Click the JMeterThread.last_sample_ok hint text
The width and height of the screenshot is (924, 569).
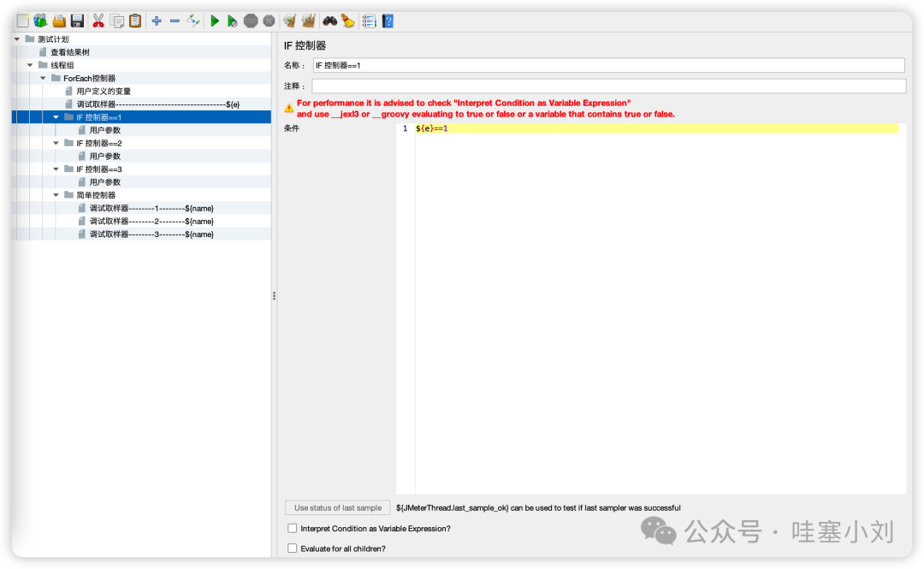coord(538,507)
